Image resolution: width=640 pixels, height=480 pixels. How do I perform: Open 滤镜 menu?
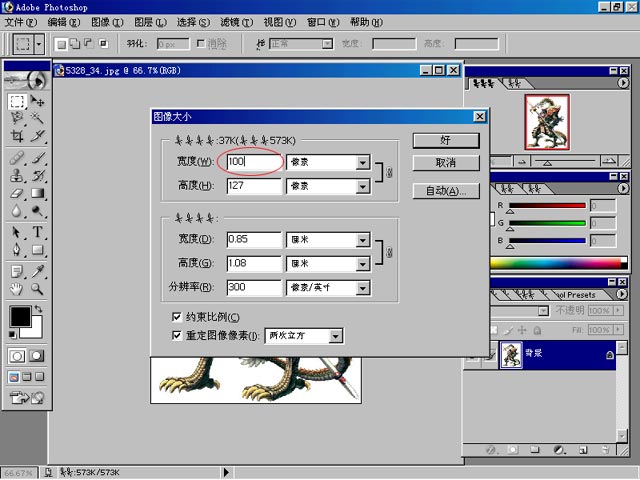(x=236, y=22)
